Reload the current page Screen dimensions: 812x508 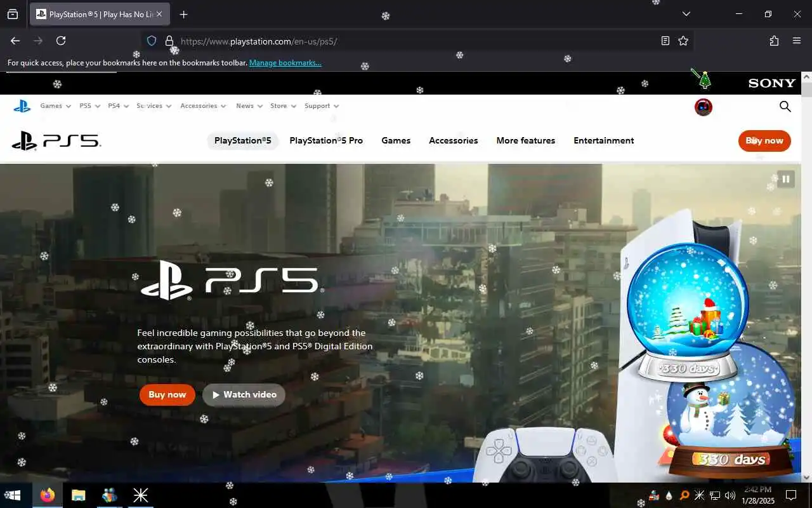61,41
